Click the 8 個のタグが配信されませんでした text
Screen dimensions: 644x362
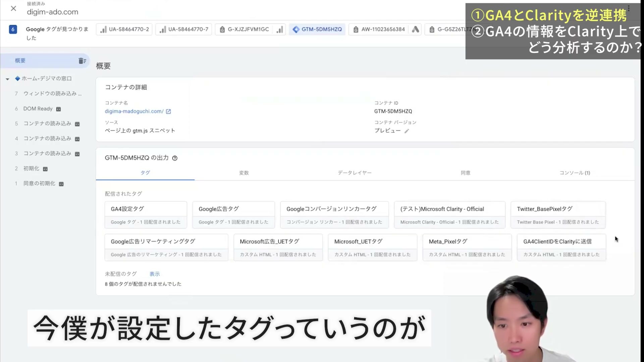[143, 284]
